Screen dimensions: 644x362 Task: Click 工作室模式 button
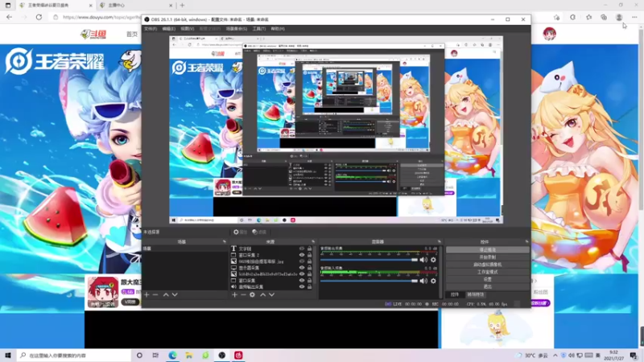click(x=488, y=272)
